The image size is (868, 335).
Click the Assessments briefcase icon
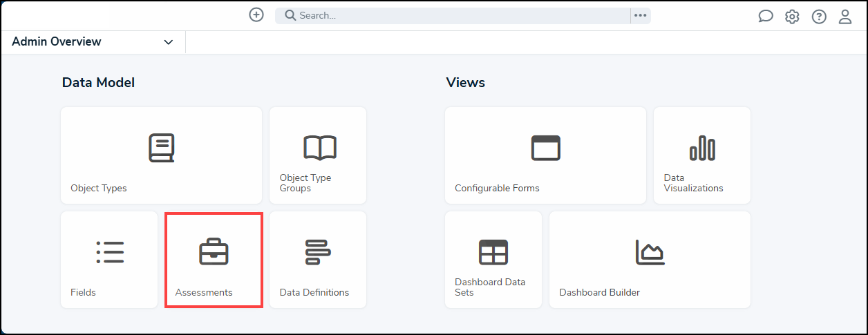point(214,252)
